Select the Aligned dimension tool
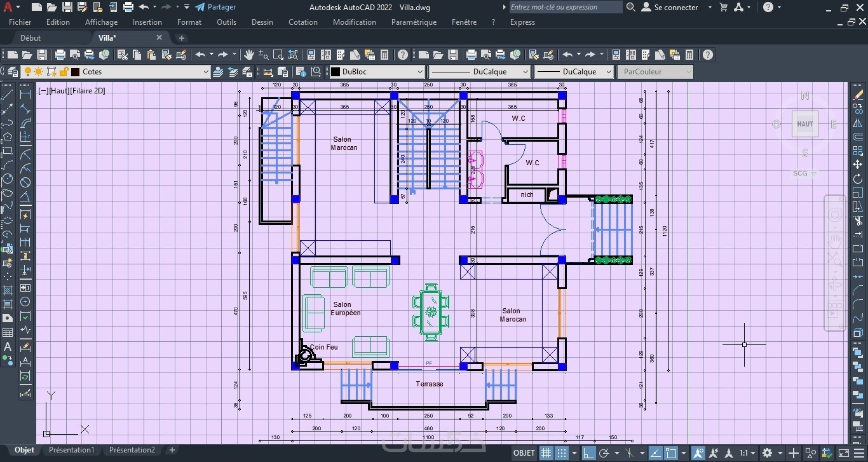The image size is (868, 462). [25, 109]
